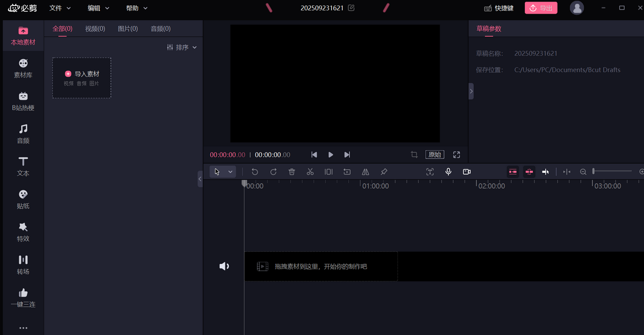Toggle the timeline magnetic snapping button
The height and width of the screenshot is (335, 644).
(513, 172)
